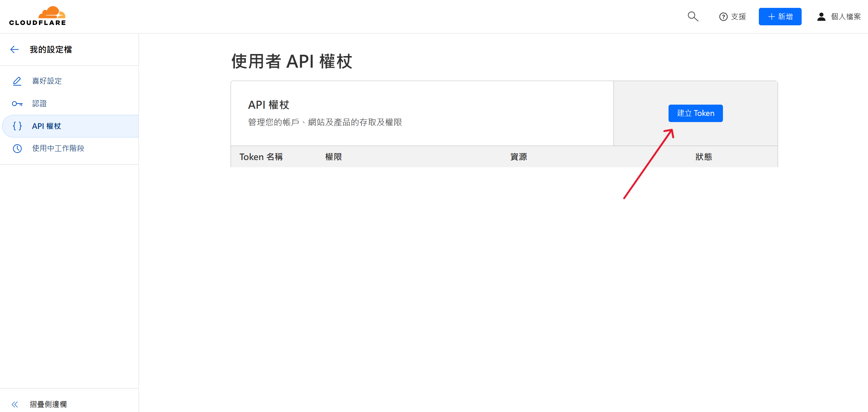Collapse sidebar with double chevron icon
This screenshot has width=868, height=412.
click(x=15, y=404)
